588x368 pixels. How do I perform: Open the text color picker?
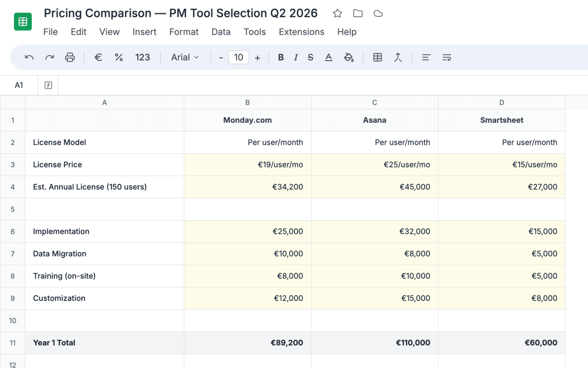[x=329, y=57]
